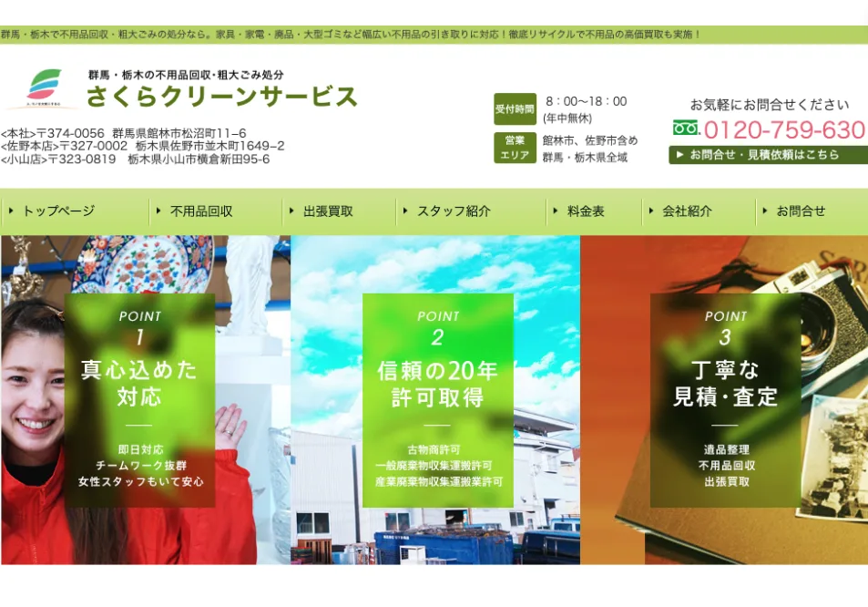Click the hours text 8:00〜18:00
The height and width of the screenshot is (607, 868).
[587, 101]
